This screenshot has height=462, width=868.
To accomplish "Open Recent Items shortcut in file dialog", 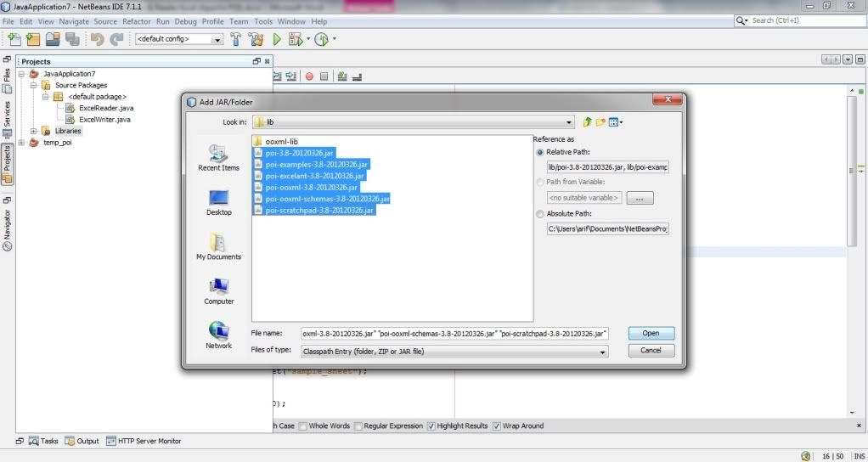I will pos(218,157).
